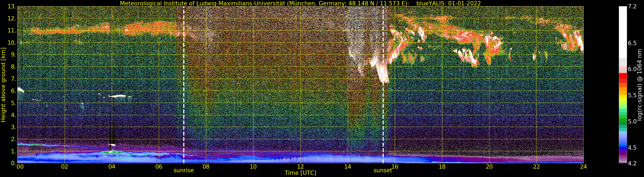Click the '1.' height tick label
This screenshot has height=177, width=644.
tap(14, 151)
